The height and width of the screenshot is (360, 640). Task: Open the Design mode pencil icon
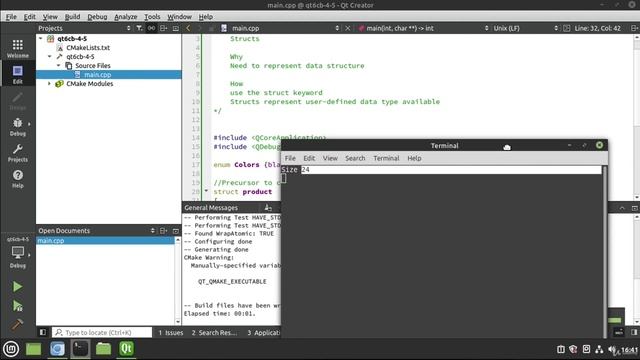click(x=18, y=100)
